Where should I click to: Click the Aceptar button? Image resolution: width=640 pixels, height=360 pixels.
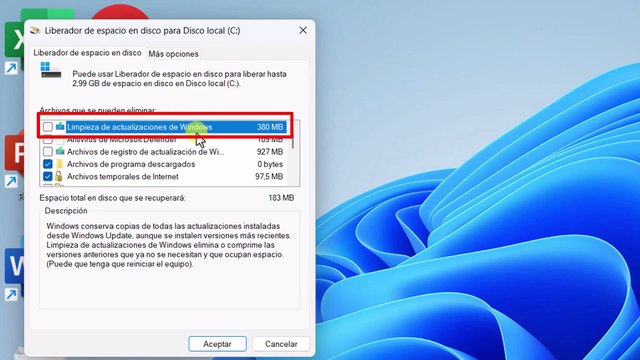pyautogui.click(x=217, y=344)
